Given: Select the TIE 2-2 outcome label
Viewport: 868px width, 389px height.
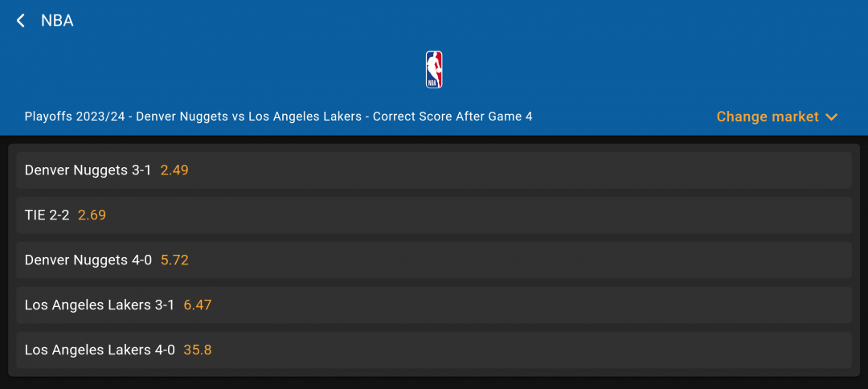Looking at the screenshot, I should [47, 215].
